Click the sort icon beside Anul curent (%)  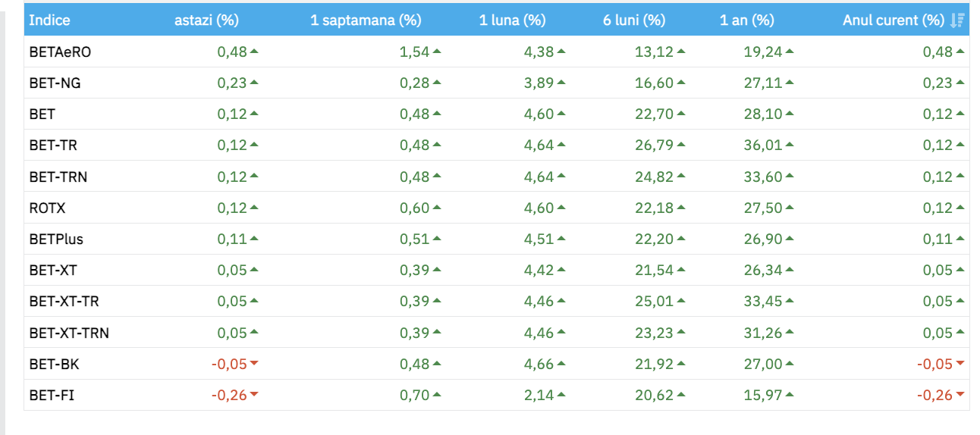click(957, 20)
